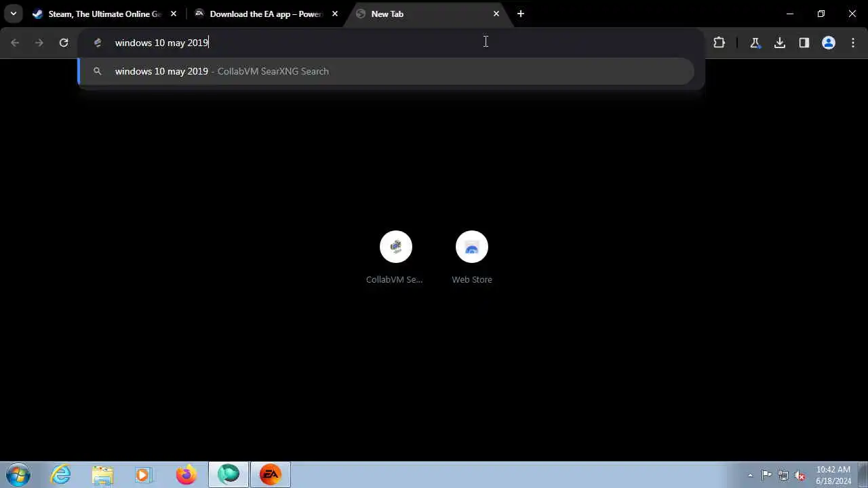Show browser downloads
The width and height of the screenshot is (868, 488).
click(780, 43)
